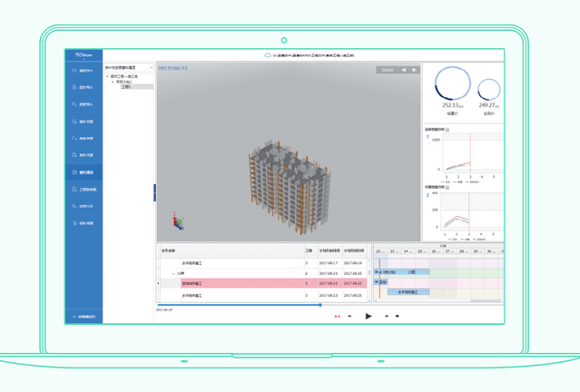Select the highlighted leaf node in project tree
This screenshot has width=580, height=392.
click(x=137, y=87)
